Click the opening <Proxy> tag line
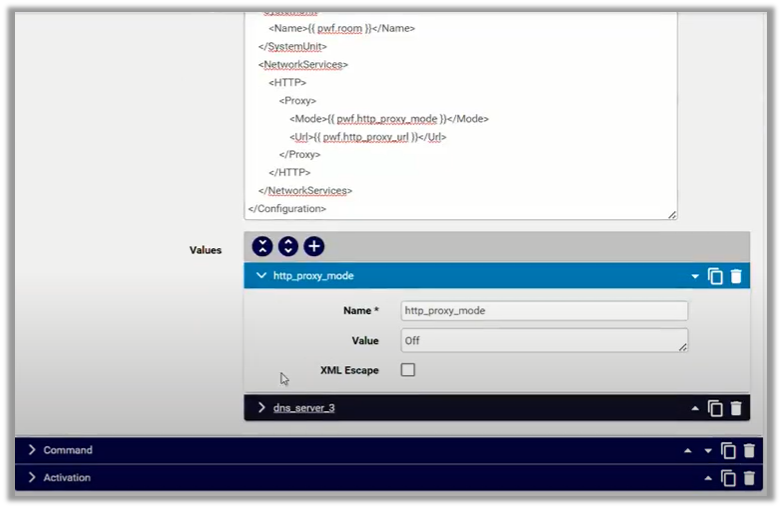Screen dimensions: 782x508 click(298, 101)
